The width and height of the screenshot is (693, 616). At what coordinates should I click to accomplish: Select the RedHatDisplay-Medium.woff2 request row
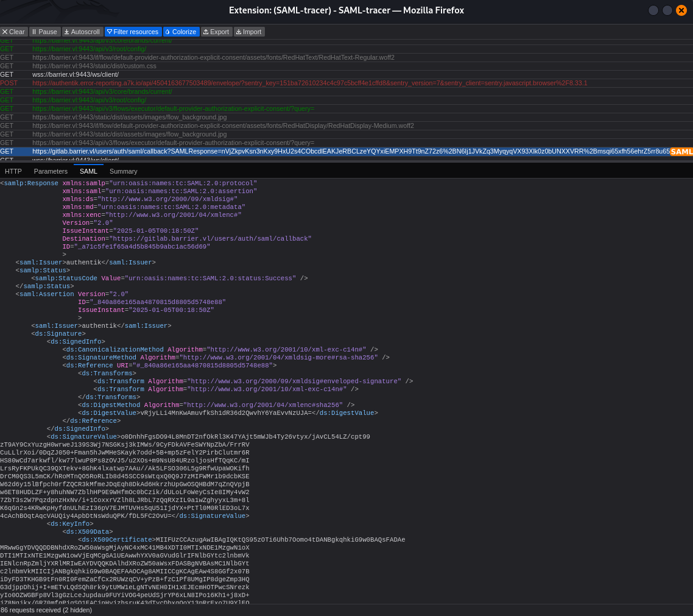[x=346, y=126]
